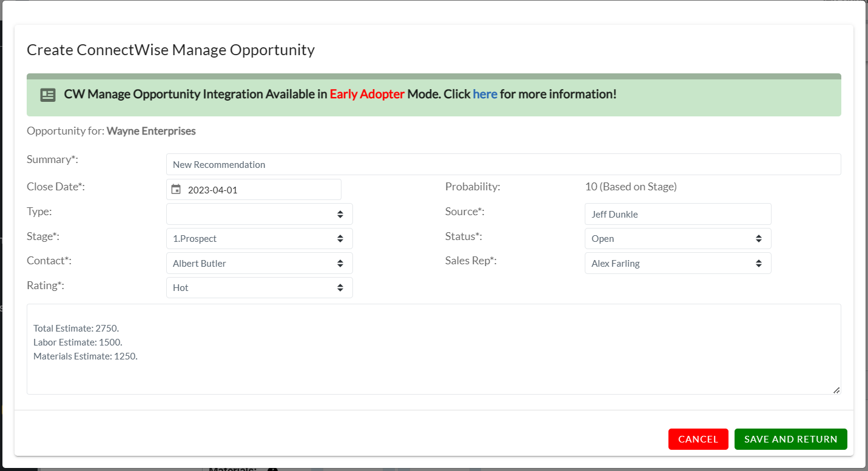Click the Close Date field showing 2023-04-01
Image resolution: width=868 pixels, height=471 pixels.
(x=254, y=189)
